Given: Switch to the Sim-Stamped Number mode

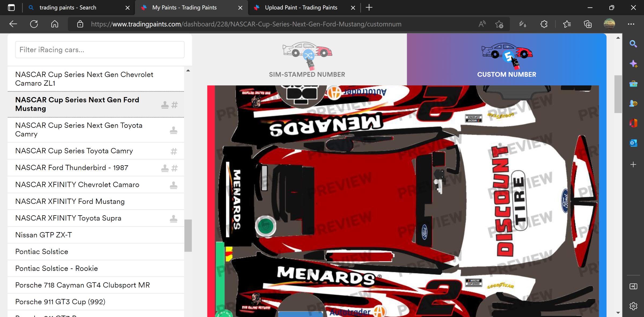Looking at the screenshot, I should [307, 60].
